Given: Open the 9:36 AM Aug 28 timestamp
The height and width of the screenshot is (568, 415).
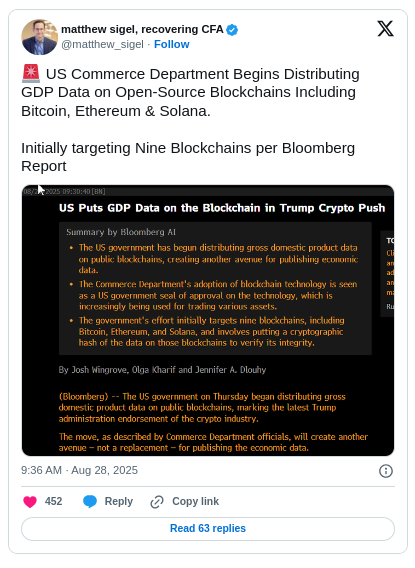Looking at the screenshot, I should tap(79, 470).
